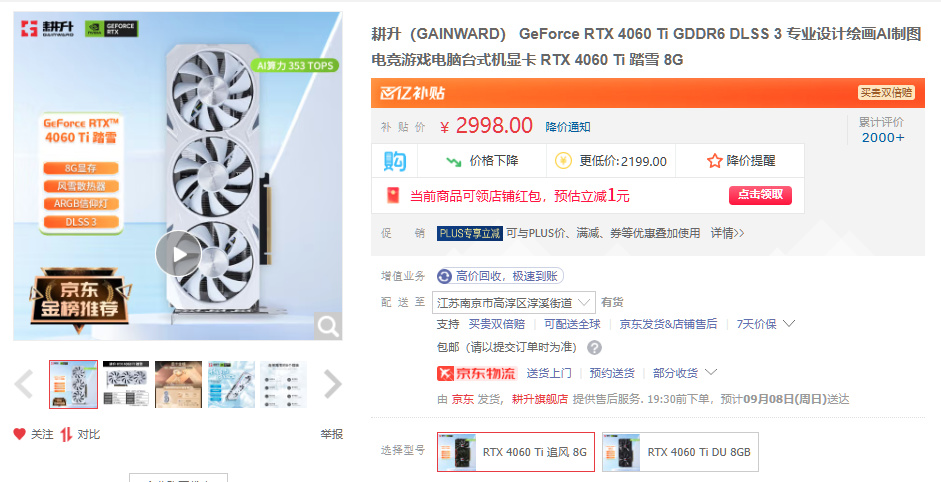Click the 点击领取 red coupon button
This screenshot has width=941, height=482.
pyautogui.click(x=760, y=195)
